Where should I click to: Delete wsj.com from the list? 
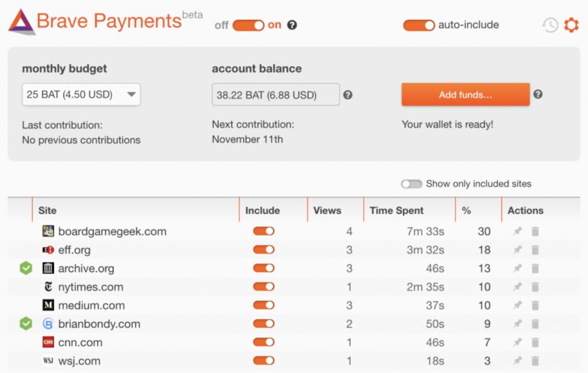[535, 361]
